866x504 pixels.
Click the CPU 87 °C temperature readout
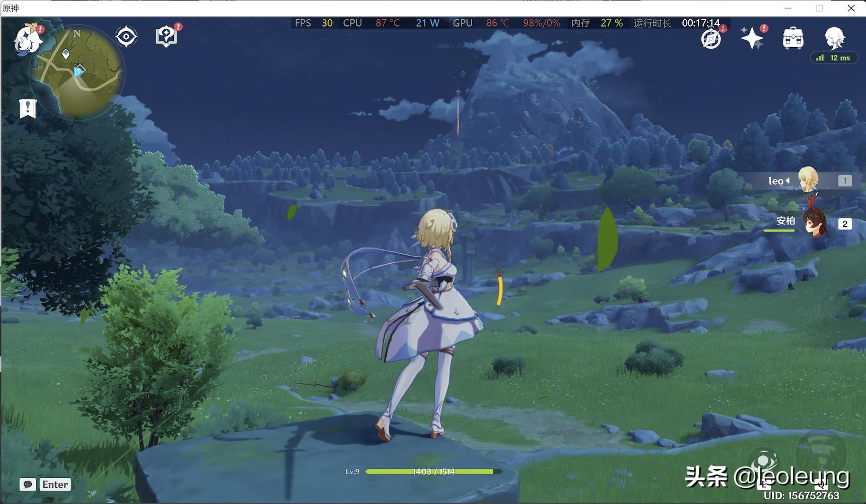(x=372, y=23)
